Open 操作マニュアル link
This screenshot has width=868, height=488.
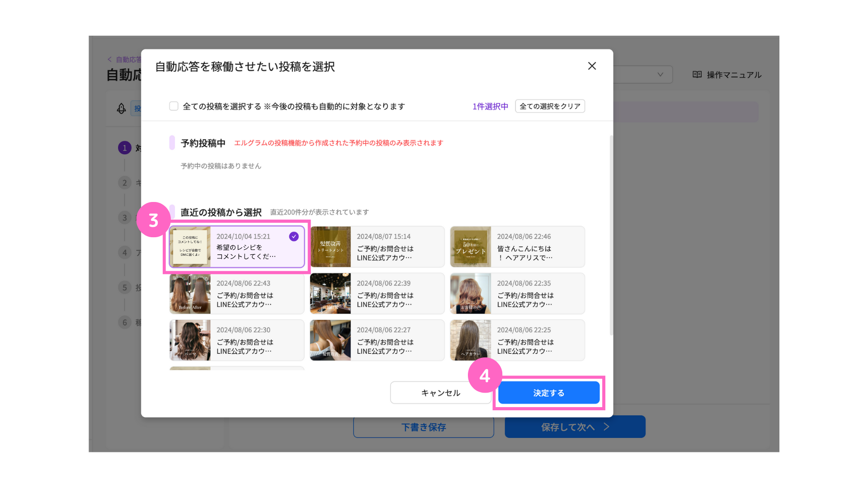click(727, 75)
